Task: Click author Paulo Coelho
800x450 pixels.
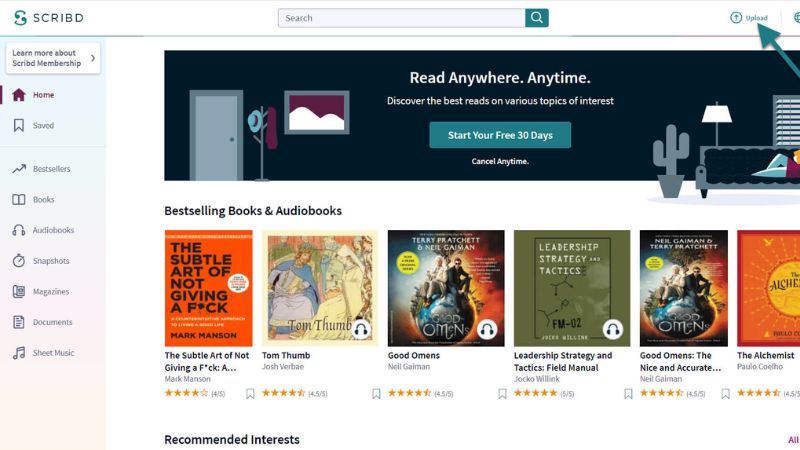Action: (760, 366)
